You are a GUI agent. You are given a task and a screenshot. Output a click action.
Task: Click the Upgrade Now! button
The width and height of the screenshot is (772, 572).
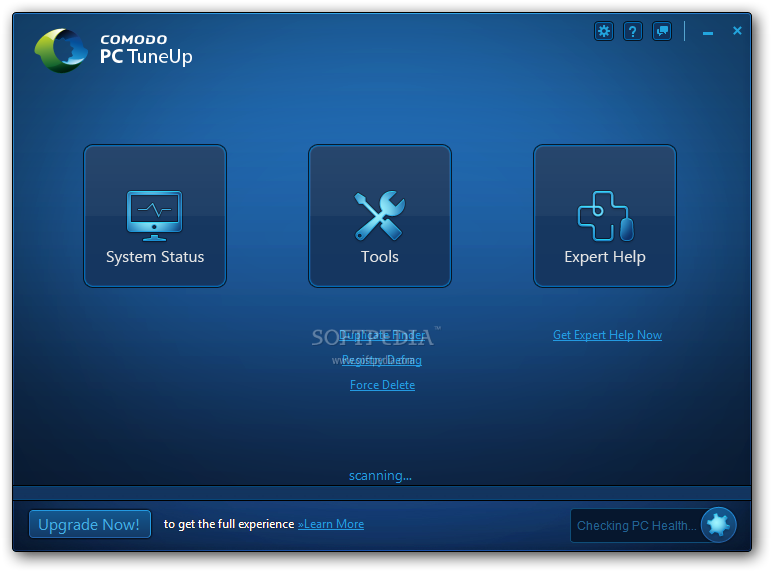pyautogui.click(x=90, y=524)
